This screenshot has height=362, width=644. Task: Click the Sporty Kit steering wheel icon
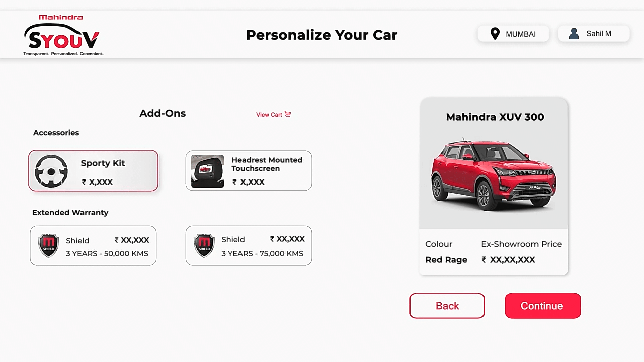coord(51,171)
